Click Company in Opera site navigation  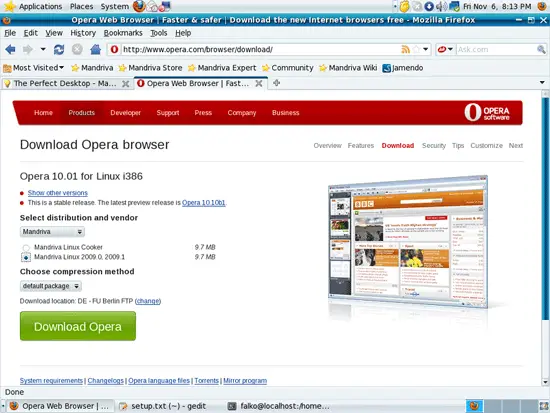[x=242, y=113]
